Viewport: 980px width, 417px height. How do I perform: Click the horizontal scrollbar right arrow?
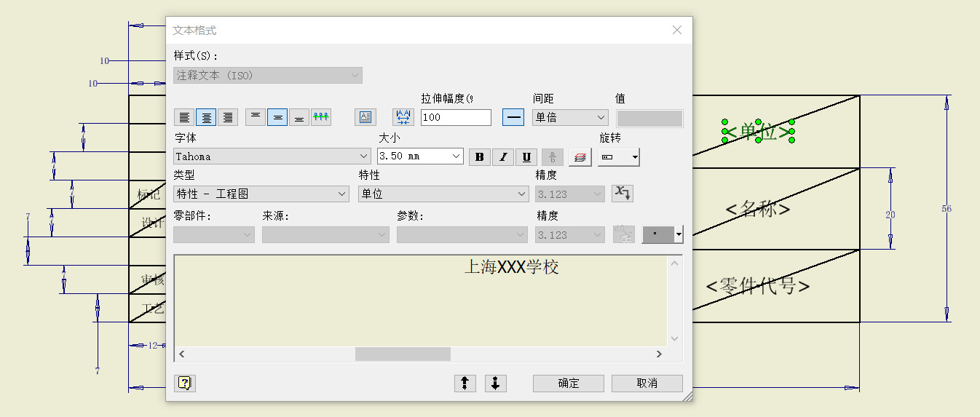point(659,354)
